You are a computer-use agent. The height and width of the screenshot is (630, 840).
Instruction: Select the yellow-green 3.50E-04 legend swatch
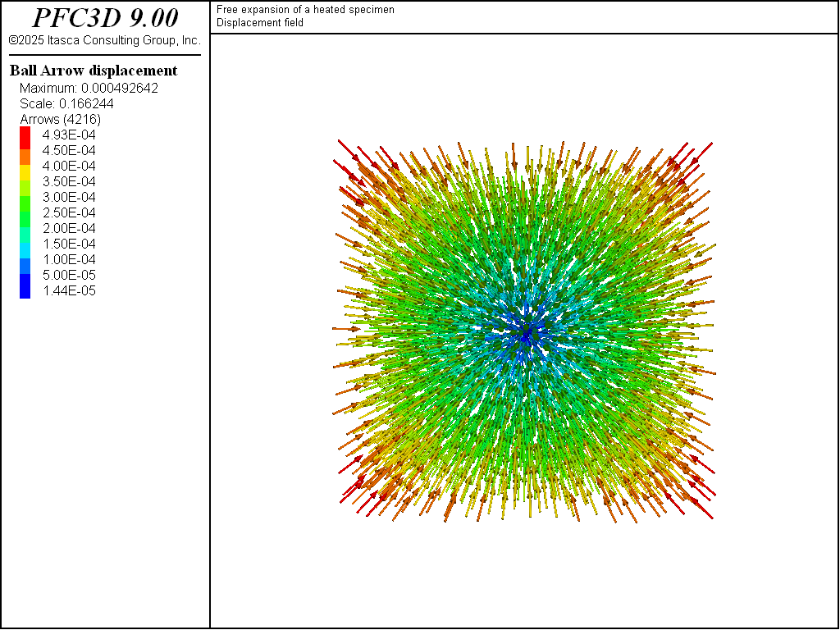25,188
